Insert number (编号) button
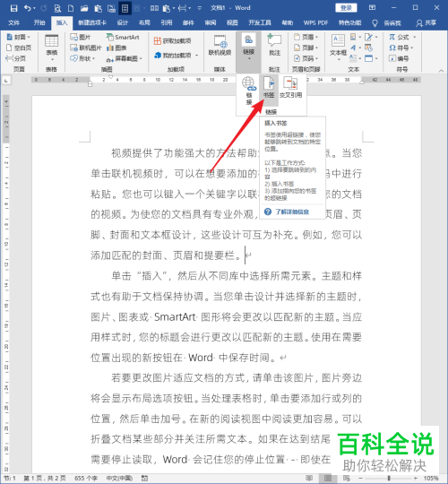Image resolution: width=448 pixels, height=484 pixels. 399,58
